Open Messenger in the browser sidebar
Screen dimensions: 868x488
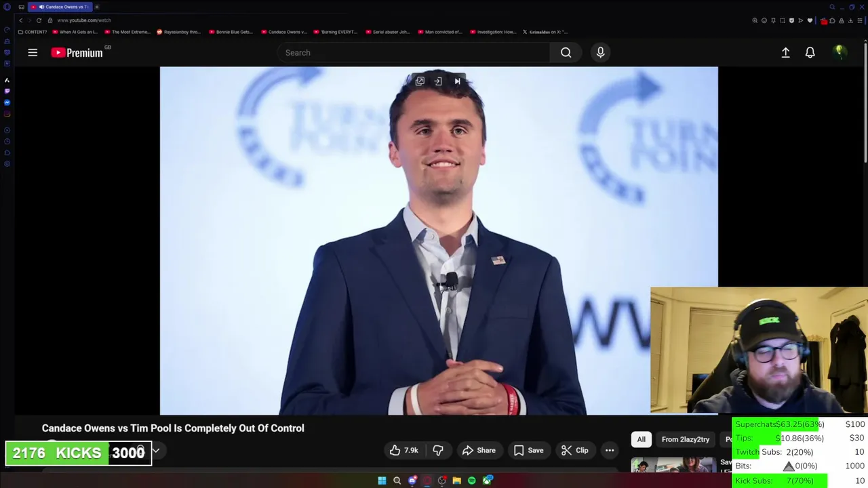(x=7, y=102)
